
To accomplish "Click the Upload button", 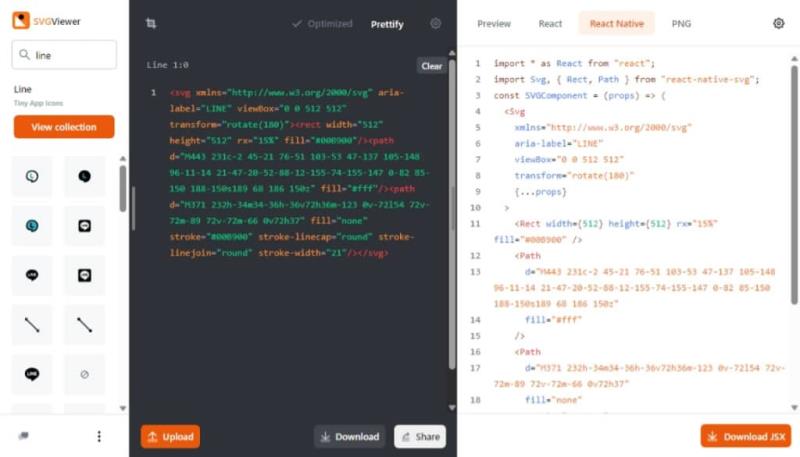I will coord(170,437).
